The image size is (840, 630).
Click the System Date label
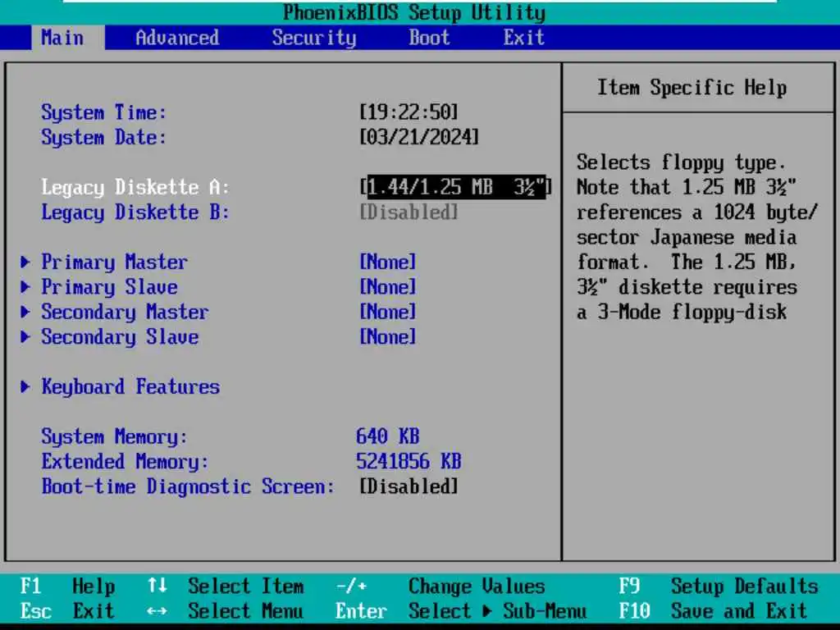pyautogui.click(x=104, y=138)
